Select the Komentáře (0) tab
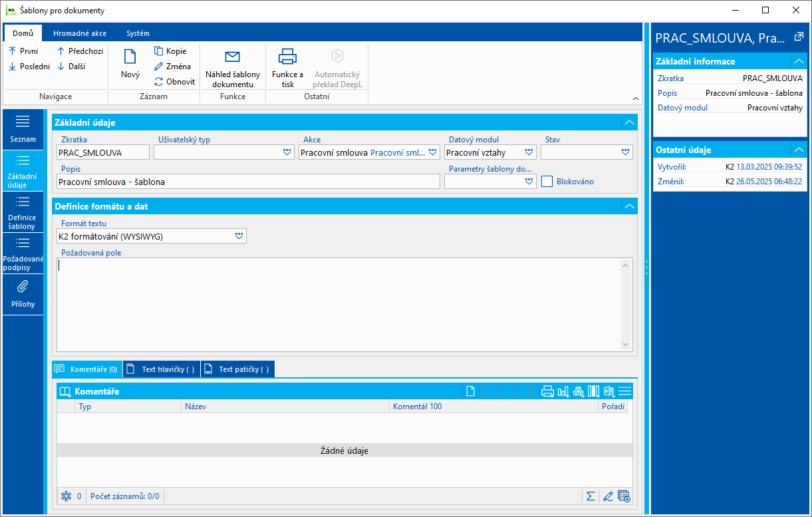Viewport: 812px width, 517px height. (87, 369)
